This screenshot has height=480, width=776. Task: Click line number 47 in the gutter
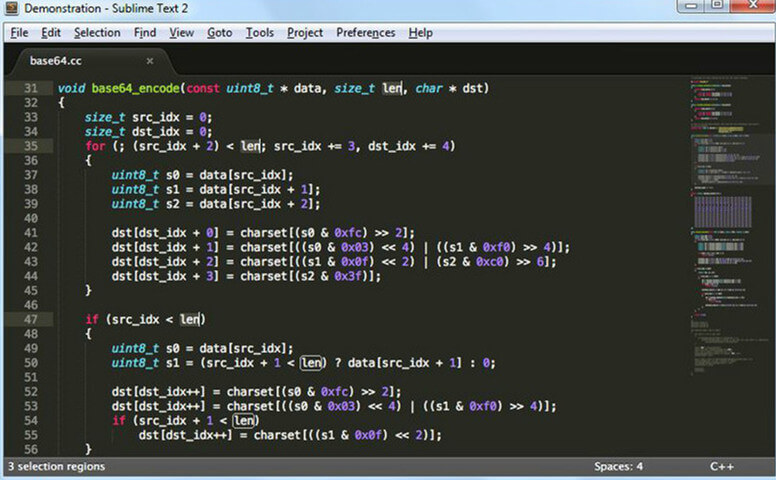[x=31, y=319]
